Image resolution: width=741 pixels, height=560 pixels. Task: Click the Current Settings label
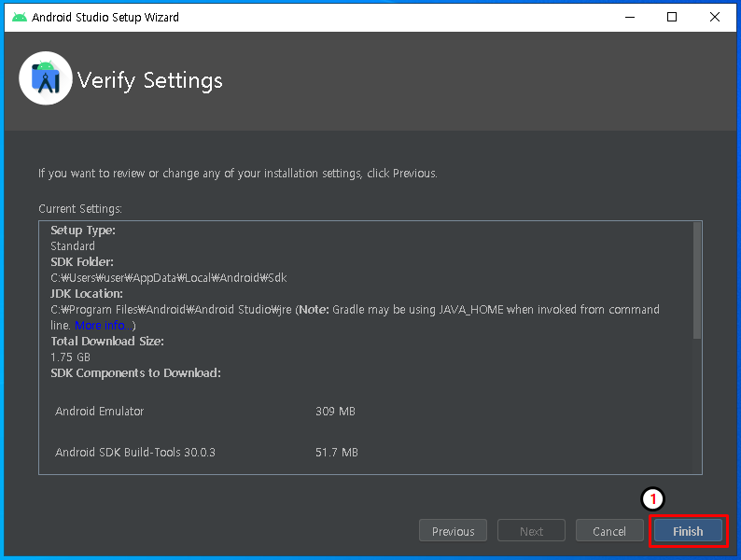[x=80, y=208]
